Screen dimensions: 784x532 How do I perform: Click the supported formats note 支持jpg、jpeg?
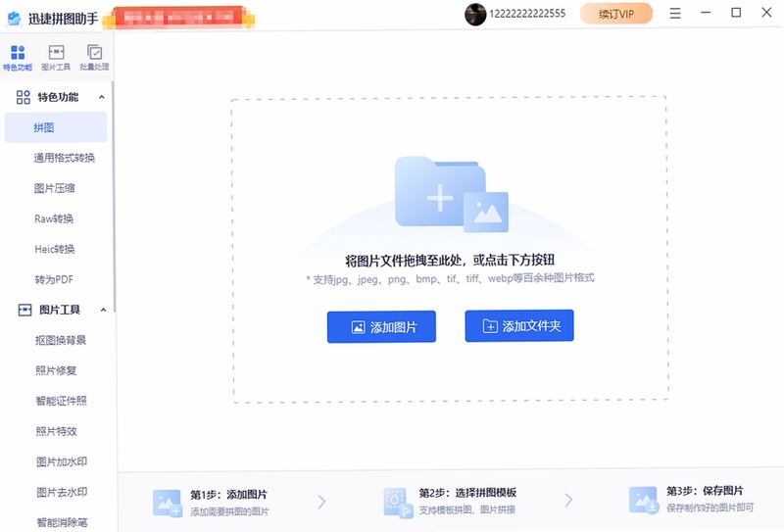450,278
